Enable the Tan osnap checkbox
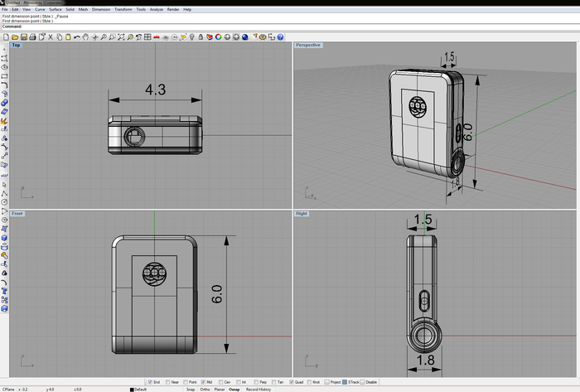This screenshot has height=392, width=580. (x=273, y=382)
